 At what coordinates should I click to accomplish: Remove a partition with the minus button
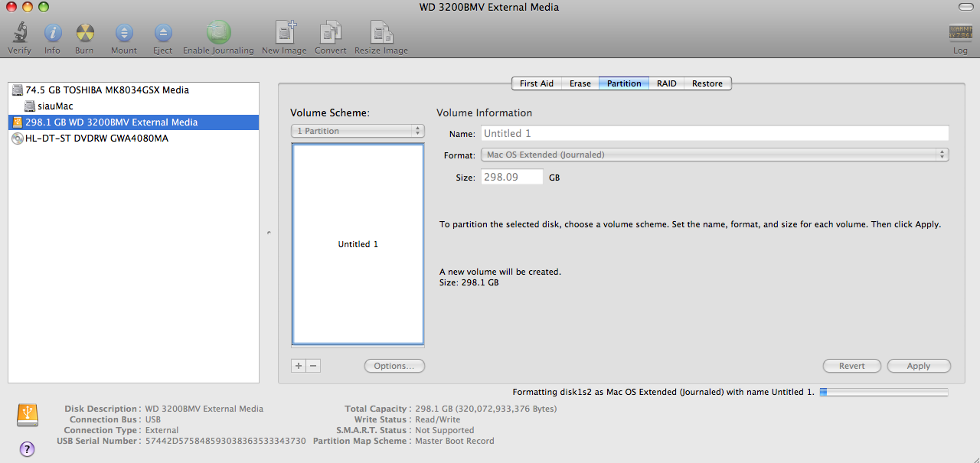(313, 366)
